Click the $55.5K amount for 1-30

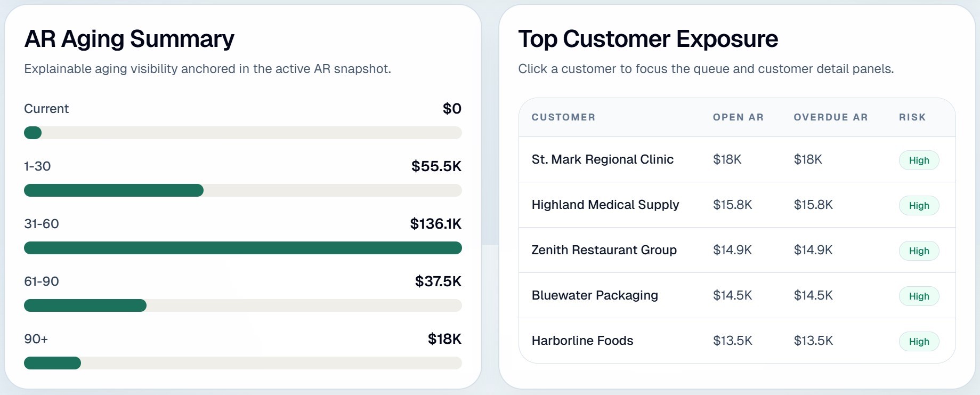pyautogui.click(x=436, y=166)
